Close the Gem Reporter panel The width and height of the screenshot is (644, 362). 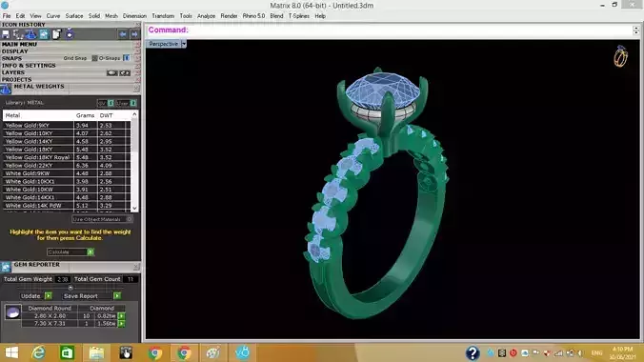click(x=136, y=267)
